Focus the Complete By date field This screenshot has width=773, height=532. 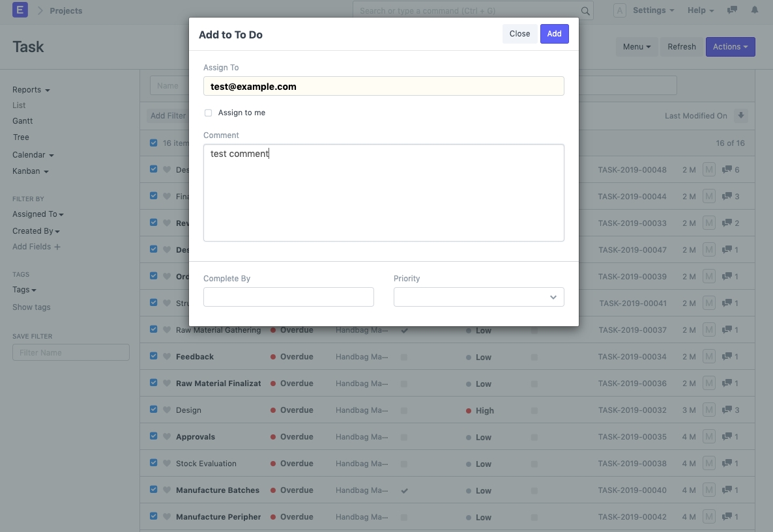(288, 297)
